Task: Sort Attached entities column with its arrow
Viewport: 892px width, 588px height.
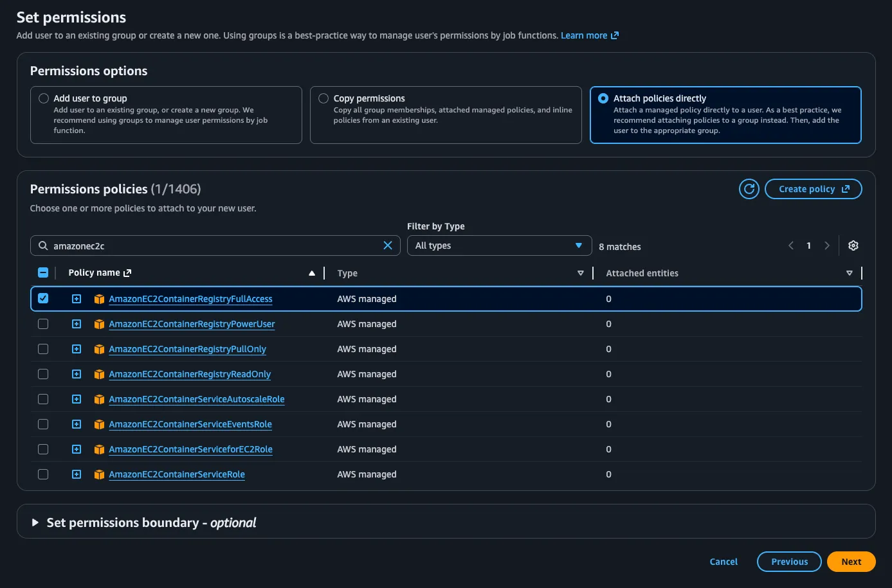Action: [849, 273]
